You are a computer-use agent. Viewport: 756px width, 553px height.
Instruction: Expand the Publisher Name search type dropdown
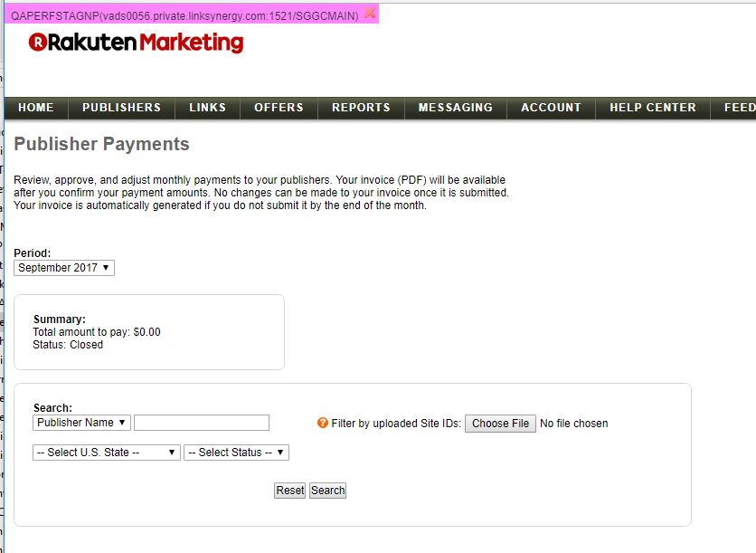[x=81, y=423]
